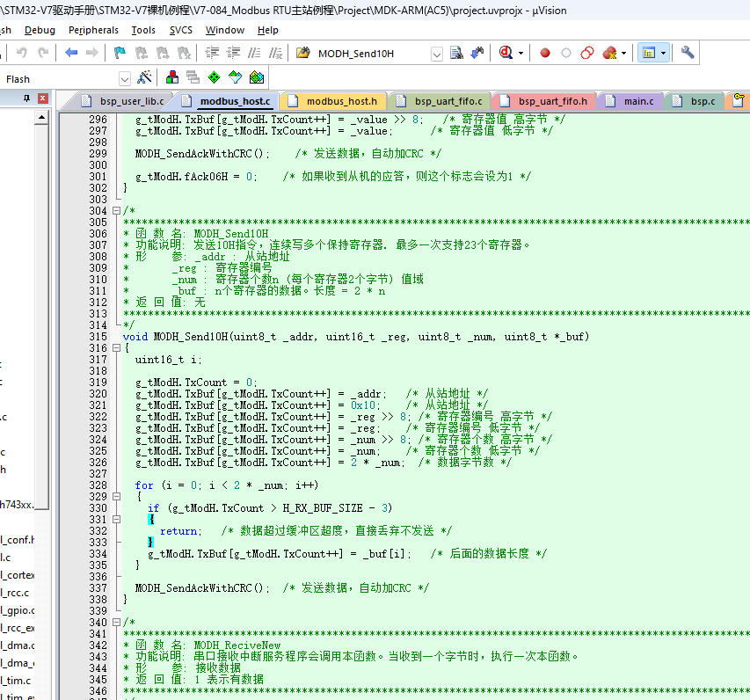The height and width of the screenshot is (700, 750).
Task: Click the Redo toolbar icon
Action: tap(44, 52)
